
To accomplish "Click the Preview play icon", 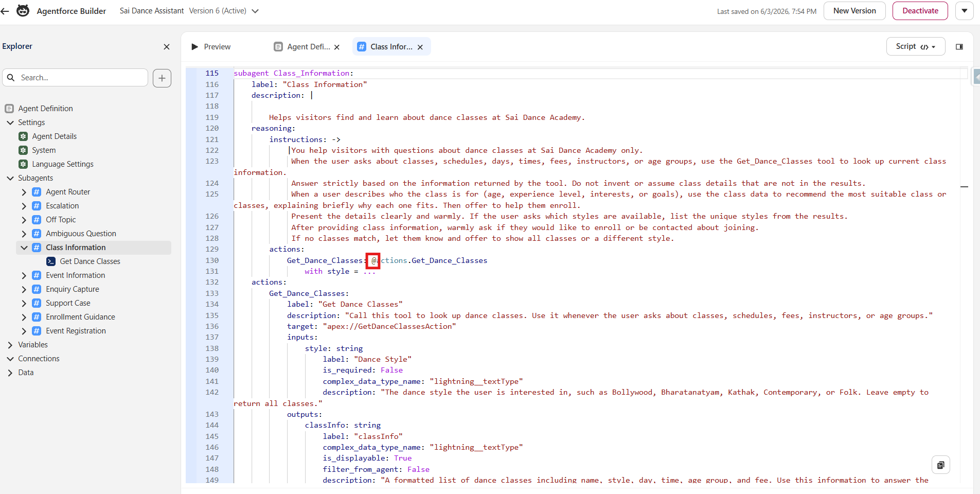I will pos(195,47).
